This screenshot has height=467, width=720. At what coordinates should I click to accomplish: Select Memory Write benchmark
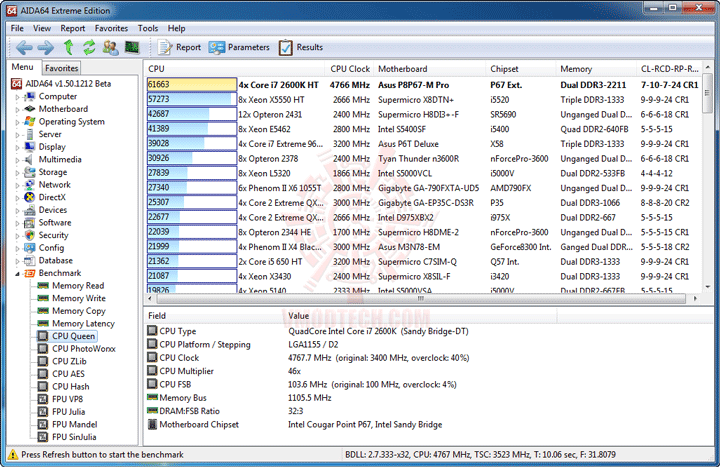click(72, 298)
